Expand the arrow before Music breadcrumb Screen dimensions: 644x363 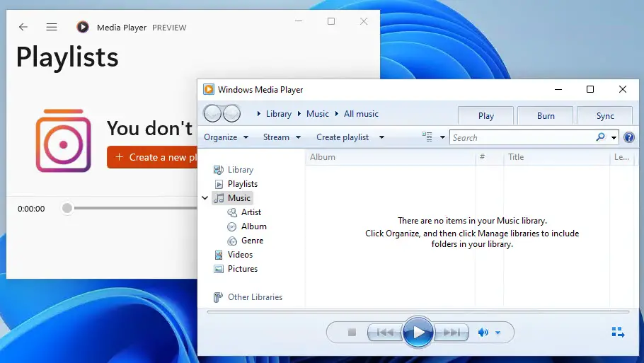(x=299, y=114)
